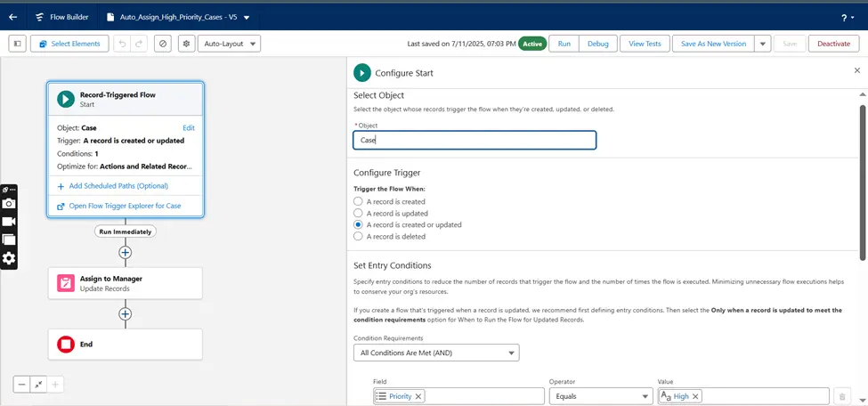Click the green Active status badge
The width and height of the screenshot is (868, 406).
pos(532,44)
